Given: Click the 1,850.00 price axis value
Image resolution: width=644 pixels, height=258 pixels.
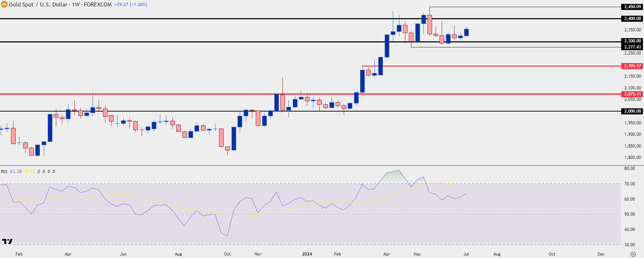Looking at the screenshot, I should (633, 146).
